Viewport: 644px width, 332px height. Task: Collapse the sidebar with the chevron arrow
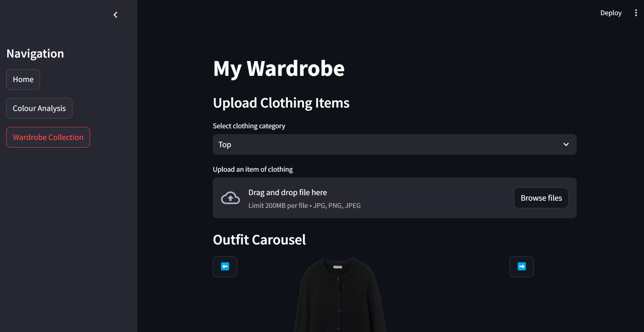click(x=115, y=15)
